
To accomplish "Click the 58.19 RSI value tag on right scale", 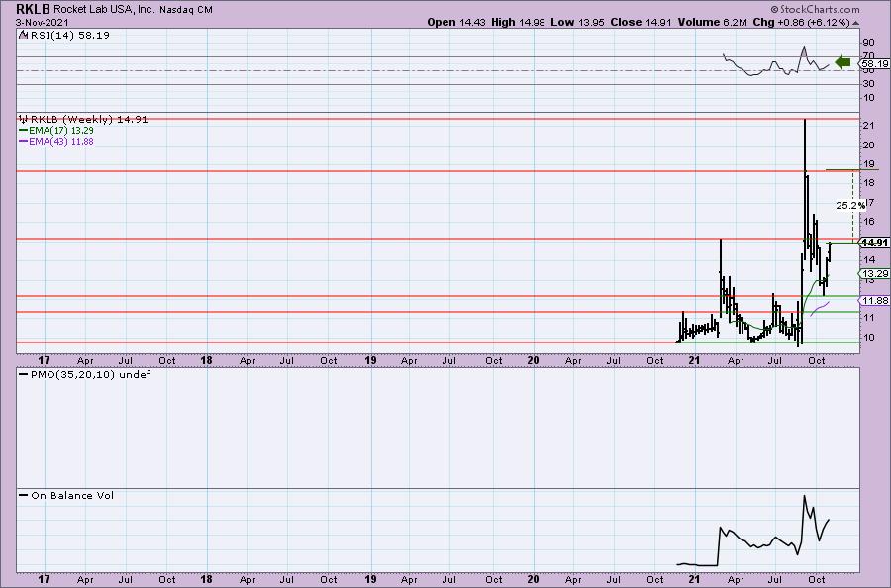I will click(x=875, y=63).
